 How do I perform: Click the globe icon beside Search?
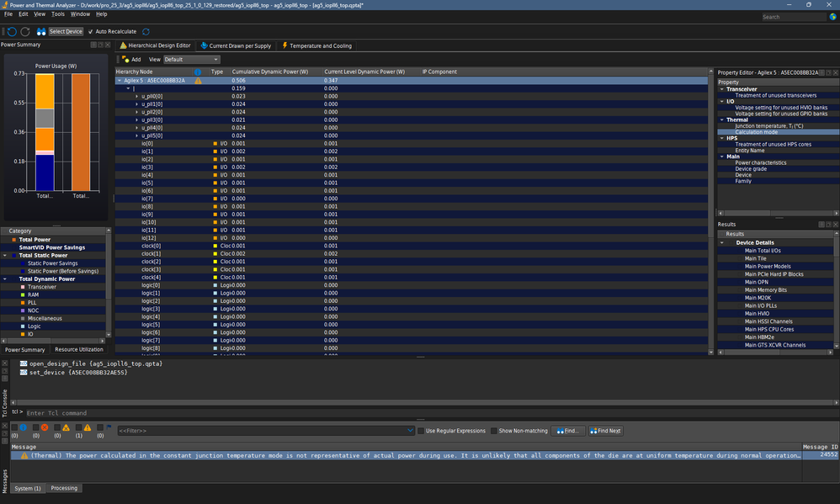(832, 17)
